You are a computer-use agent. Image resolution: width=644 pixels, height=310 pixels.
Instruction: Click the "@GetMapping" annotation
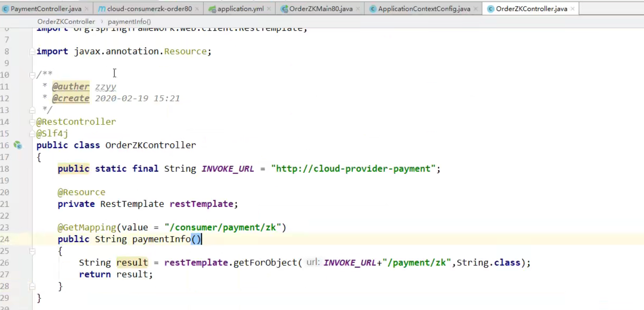87,228
